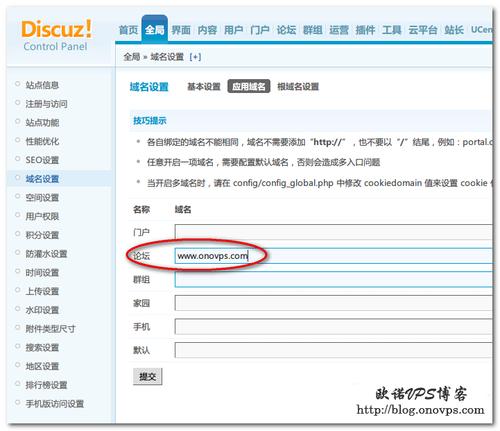Focus the 默认 domain input field
This screenshot has width=500, height=431.
point(333,350)
